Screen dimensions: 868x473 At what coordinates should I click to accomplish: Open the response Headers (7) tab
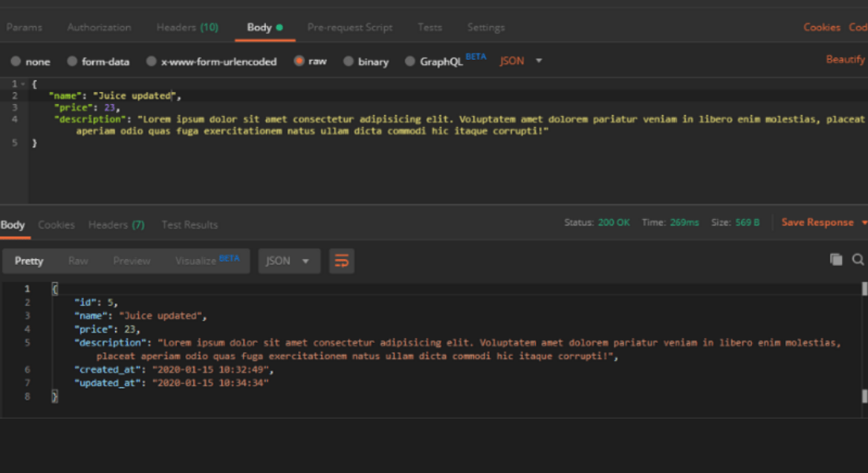(x=116, y=225)
